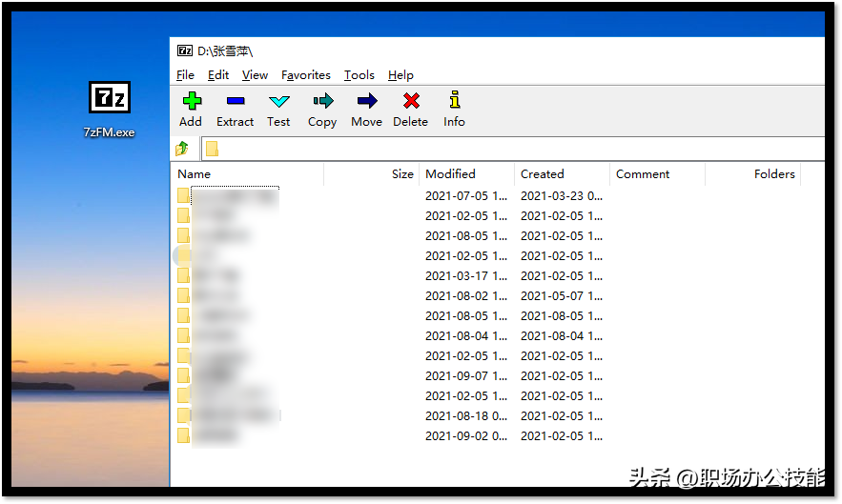842x504 pixels.
Task: Click the Modified date 2021-03-17 cell
Action: [x=466, y=276]
